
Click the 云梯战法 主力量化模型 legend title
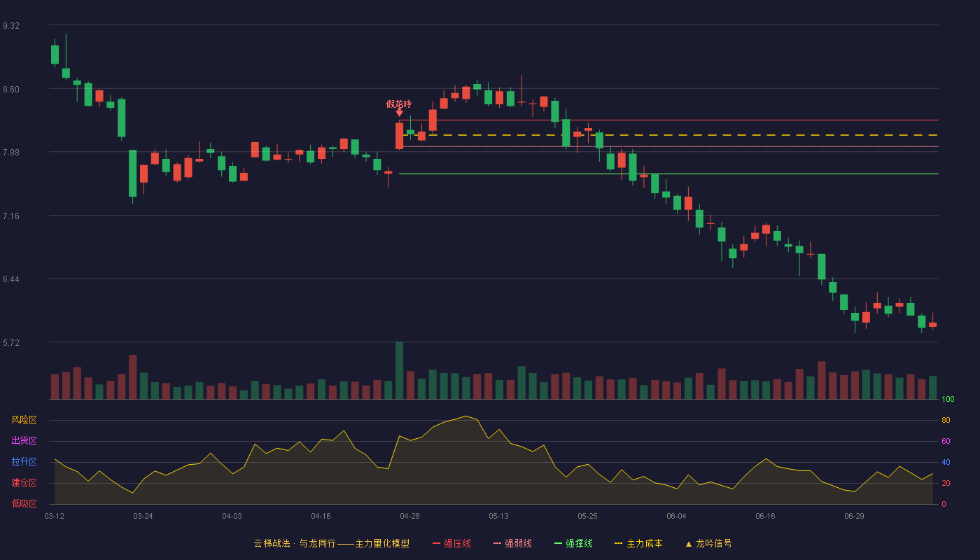(331, 544)
